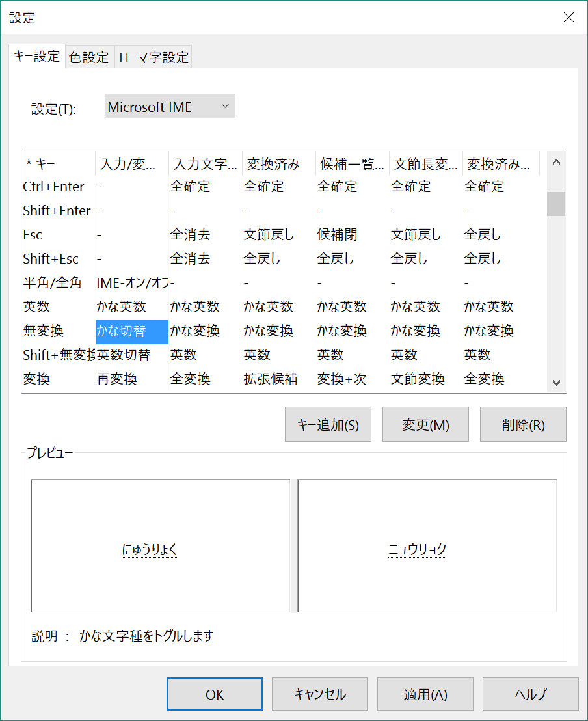Click the にゅうりょく preview text
588x721 pixels.
[x=150, y=549]
